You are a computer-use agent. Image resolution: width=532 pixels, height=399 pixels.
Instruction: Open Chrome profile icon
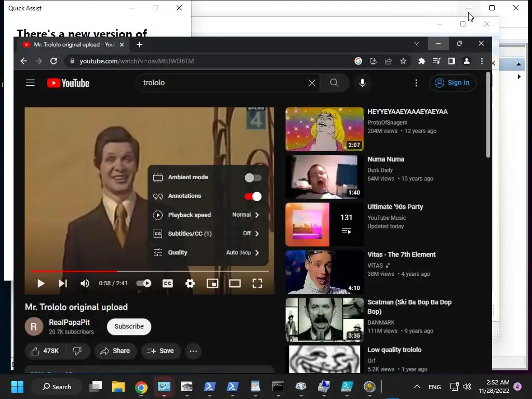tap(467, 61)
